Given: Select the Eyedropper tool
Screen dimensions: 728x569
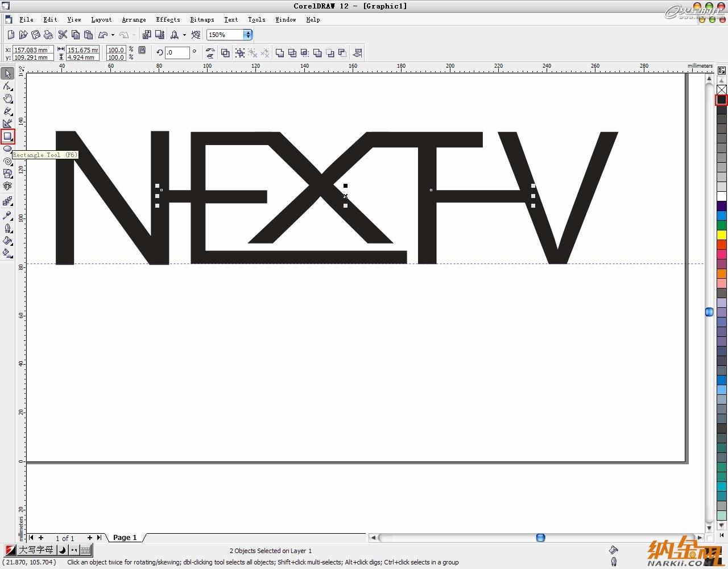Looking at the screenshot, I should tap(7, 216).
